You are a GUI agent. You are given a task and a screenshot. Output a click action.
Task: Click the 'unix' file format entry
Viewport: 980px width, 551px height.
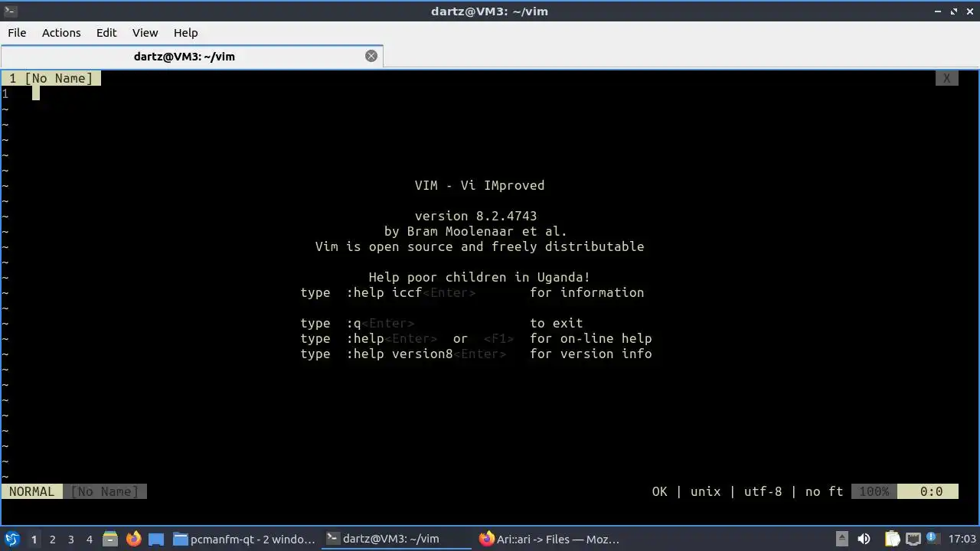[x=705, y=491]
